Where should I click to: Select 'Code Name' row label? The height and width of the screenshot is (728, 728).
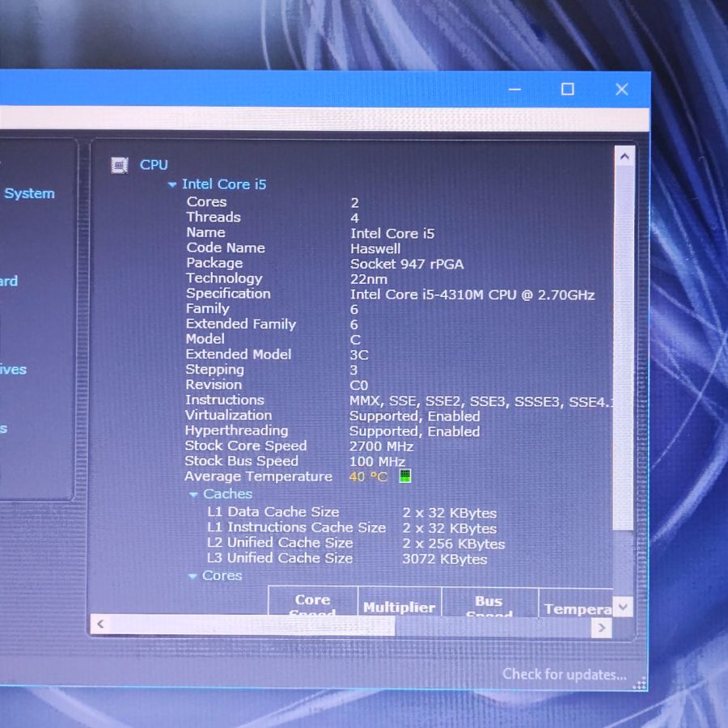tap(226, 248)
